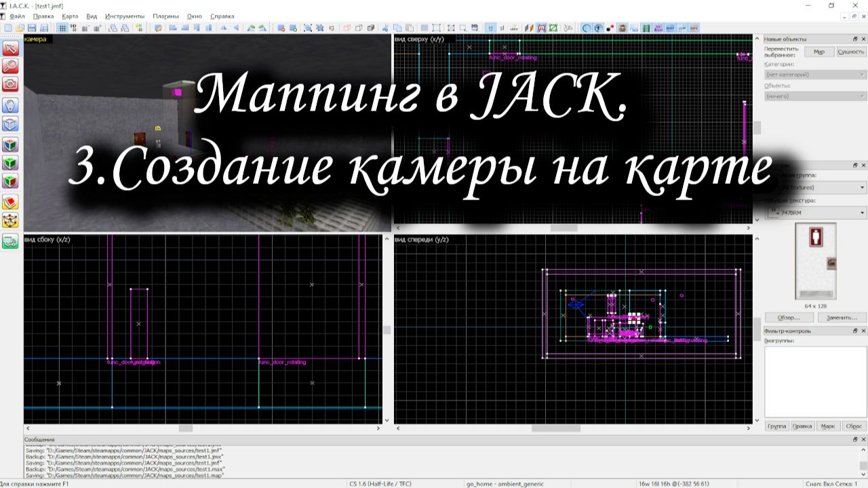Click the Ungroup selection icon
This screenshot has height=488, width=868.
coord(319,28)
